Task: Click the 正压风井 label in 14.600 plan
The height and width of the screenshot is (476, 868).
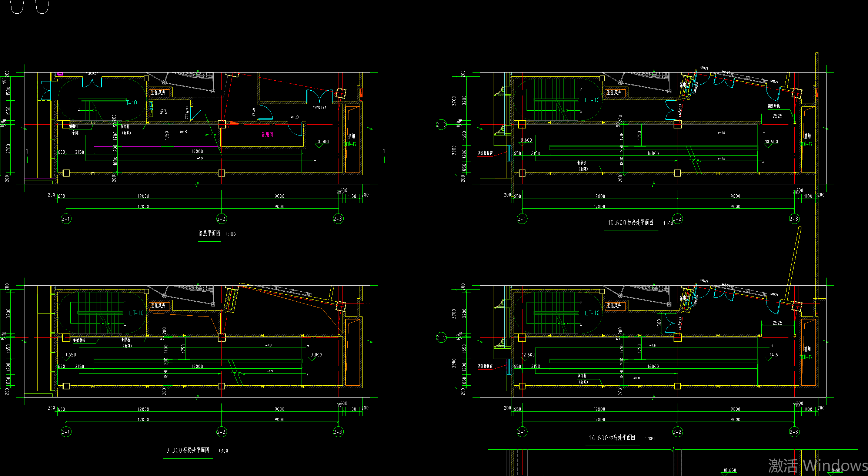Action: click(614, 305)
